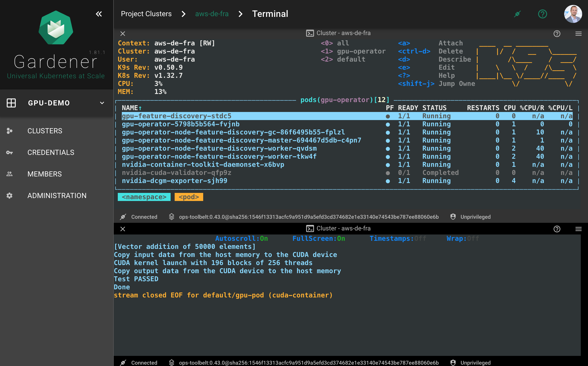This screenshot has width=588, height=366.
Task: Click pods(gpu-operator)[12] table title
Action: (x=345, y=100)
